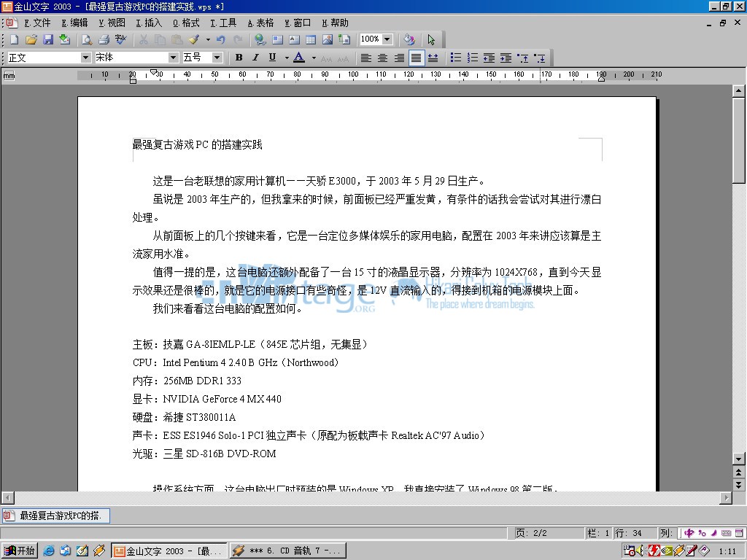
Task: Open the 五号 font size dropdown
Action: (x=217, y=58)
